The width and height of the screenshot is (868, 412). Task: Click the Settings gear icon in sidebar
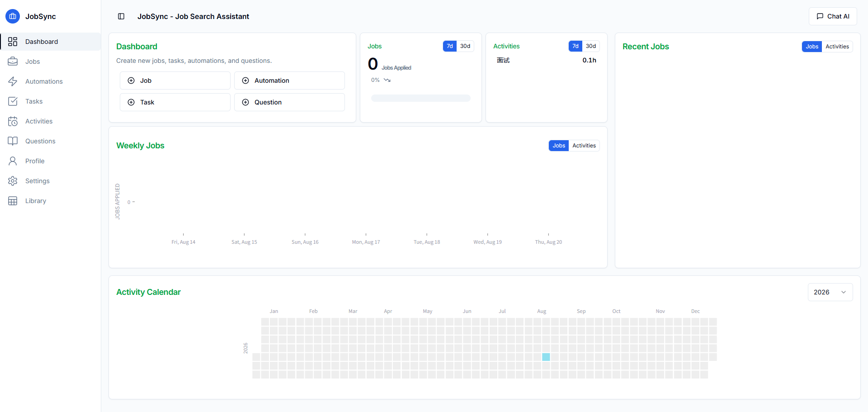click(13, 181)
